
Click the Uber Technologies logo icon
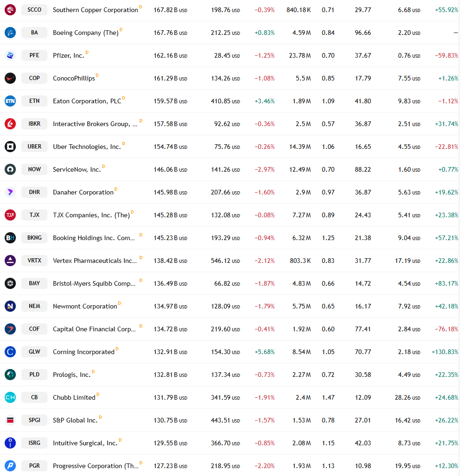point(10,147)
